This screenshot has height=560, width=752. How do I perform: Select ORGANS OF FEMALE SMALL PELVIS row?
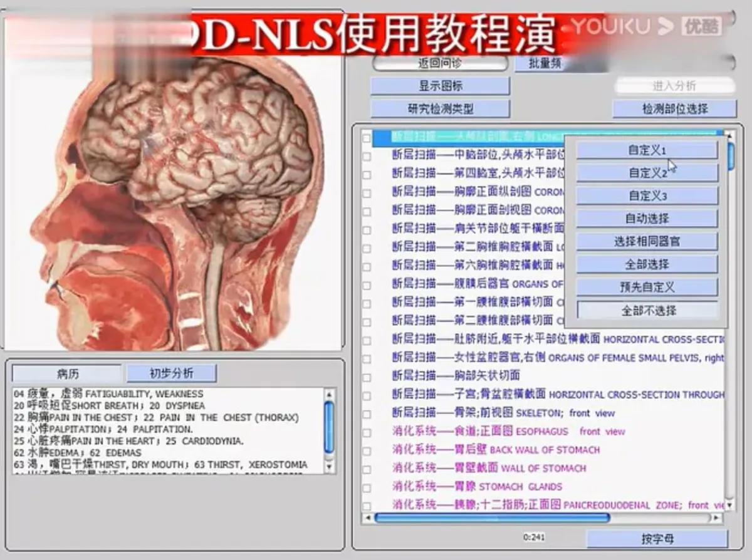(558, 358)
